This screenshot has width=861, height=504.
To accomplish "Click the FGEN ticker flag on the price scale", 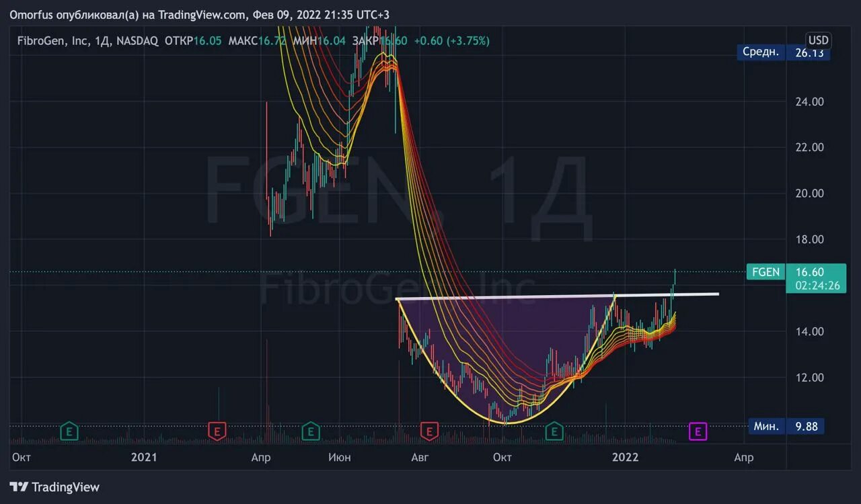I will pos(765,272).
